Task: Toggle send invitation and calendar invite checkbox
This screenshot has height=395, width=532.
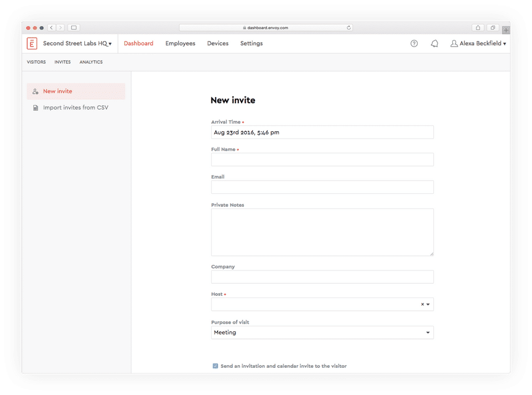Action: tap(215, 366)
